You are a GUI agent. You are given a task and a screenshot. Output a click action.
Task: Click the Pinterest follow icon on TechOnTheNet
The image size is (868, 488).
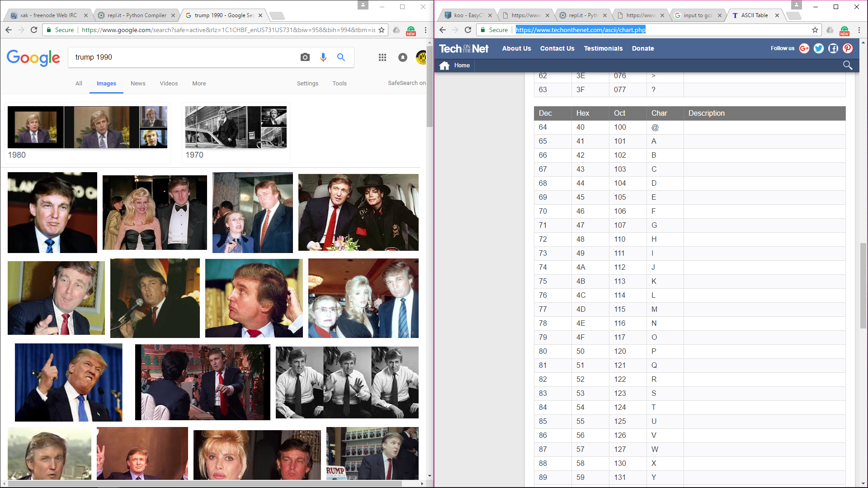pos(848,48)
